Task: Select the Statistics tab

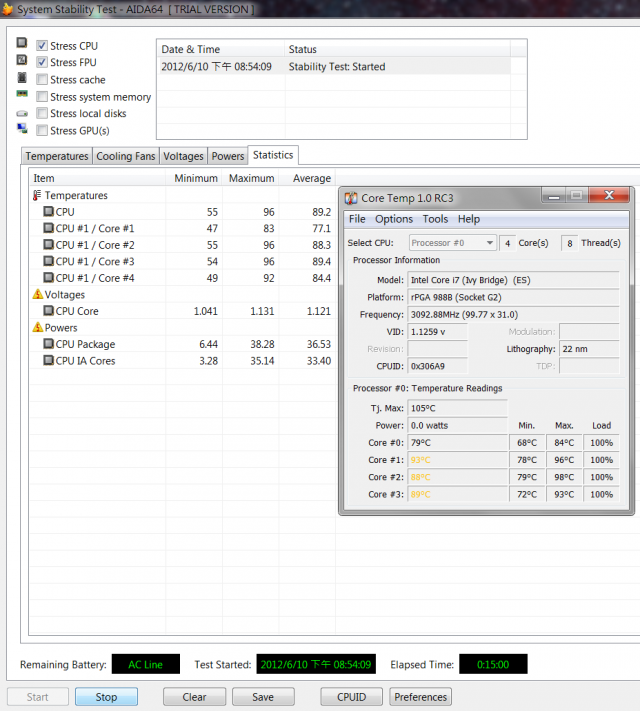Action: click(x=273, y=155)
